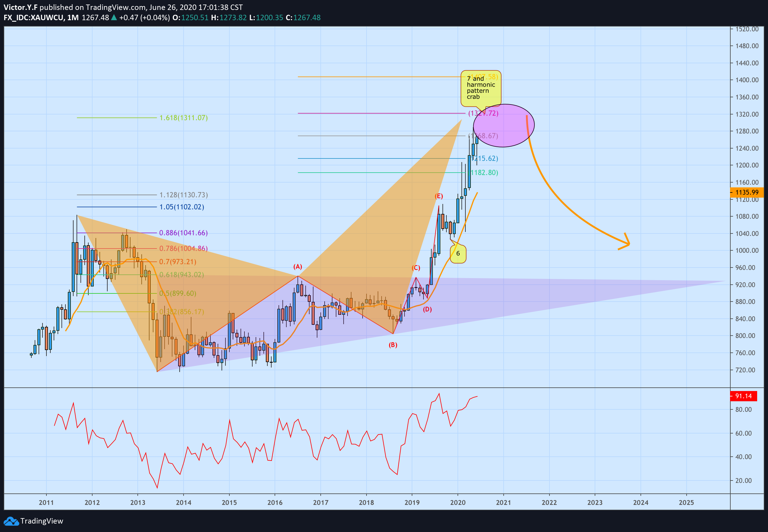Click the orange curved arrow head near 2024

[624, 241]
